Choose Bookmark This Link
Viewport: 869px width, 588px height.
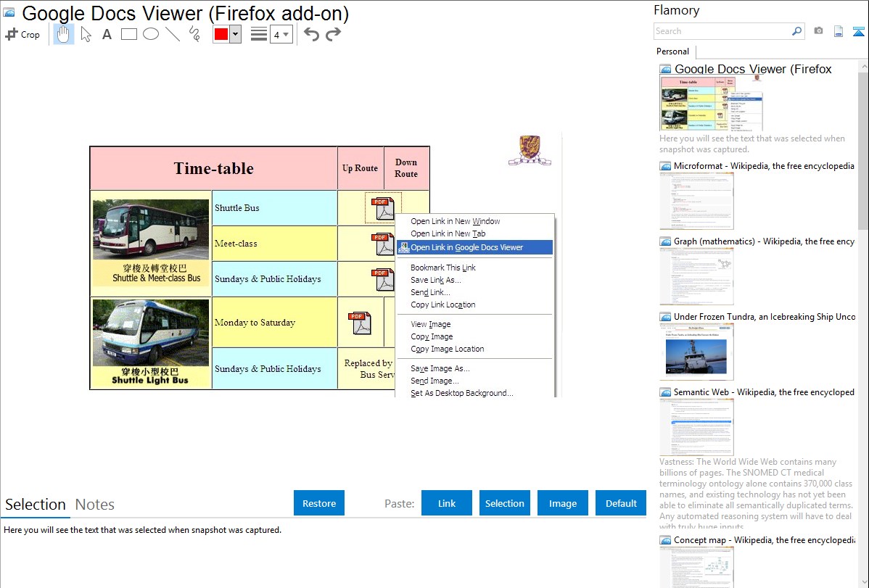(x=475, y=267)
